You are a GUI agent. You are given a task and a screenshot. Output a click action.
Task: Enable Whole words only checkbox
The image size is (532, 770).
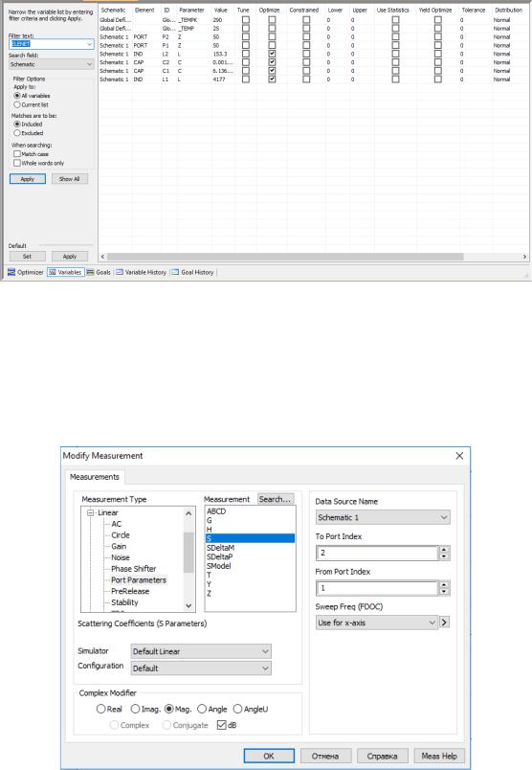[17, 163]
